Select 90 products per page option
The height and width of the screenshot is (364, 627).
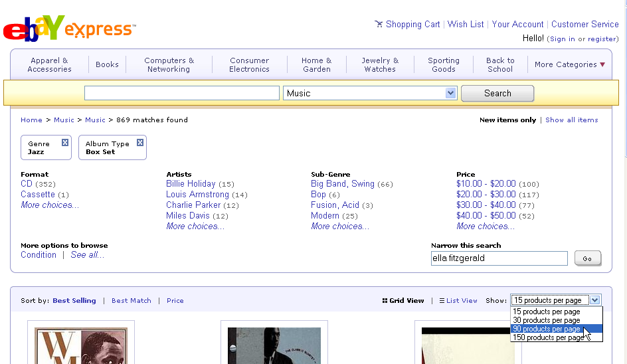[x=547, y=329]
